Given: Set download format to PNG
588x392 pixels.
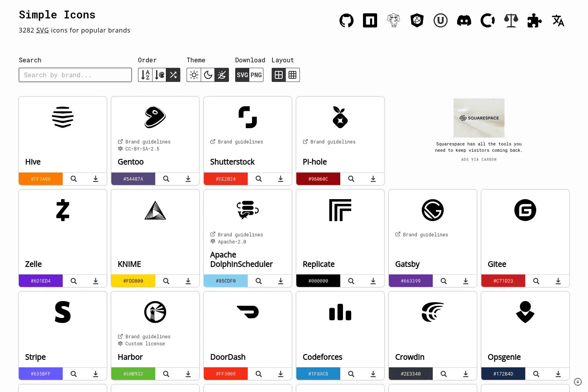Looking at the screenshot, I should [256, 75].
